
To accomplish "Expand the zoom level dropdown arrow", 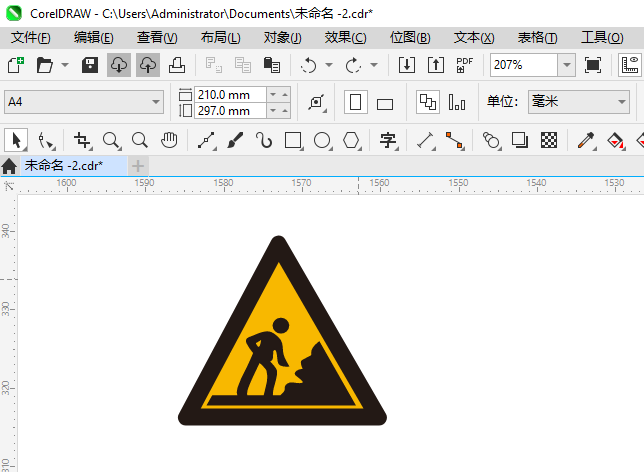I will pos(567,65).
